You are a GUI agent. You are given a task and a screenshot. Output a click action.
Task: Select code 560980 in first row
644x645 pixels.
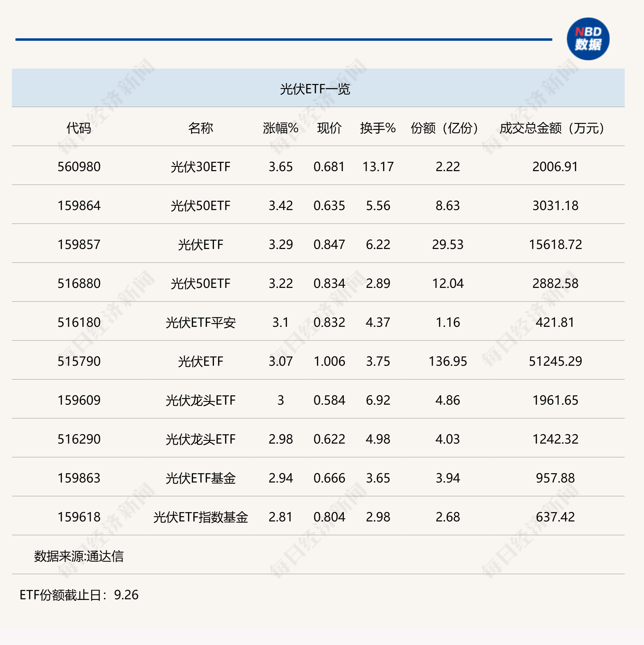pyautogui.click(x=79, y=167)
